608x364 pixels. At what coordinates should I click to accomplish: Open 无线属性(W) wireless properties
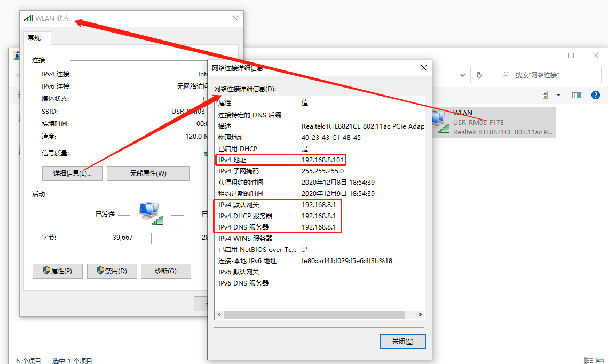click(148, 173)
